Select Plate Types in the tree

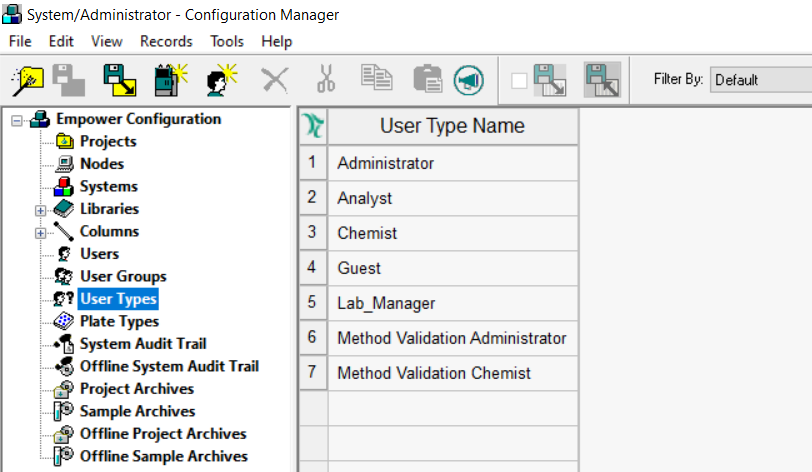coord(119,322)
